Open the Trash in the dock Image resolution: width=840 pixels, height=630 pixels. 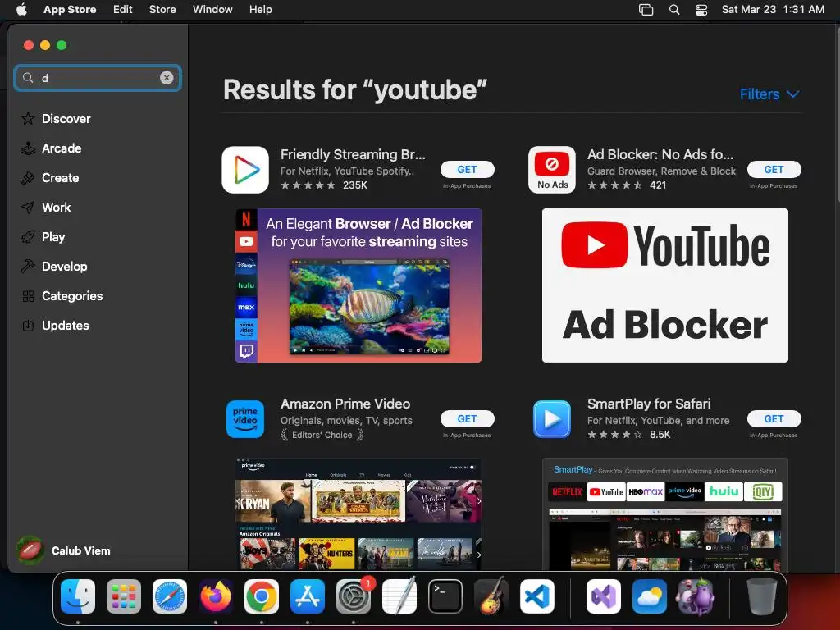pos(762,596)
